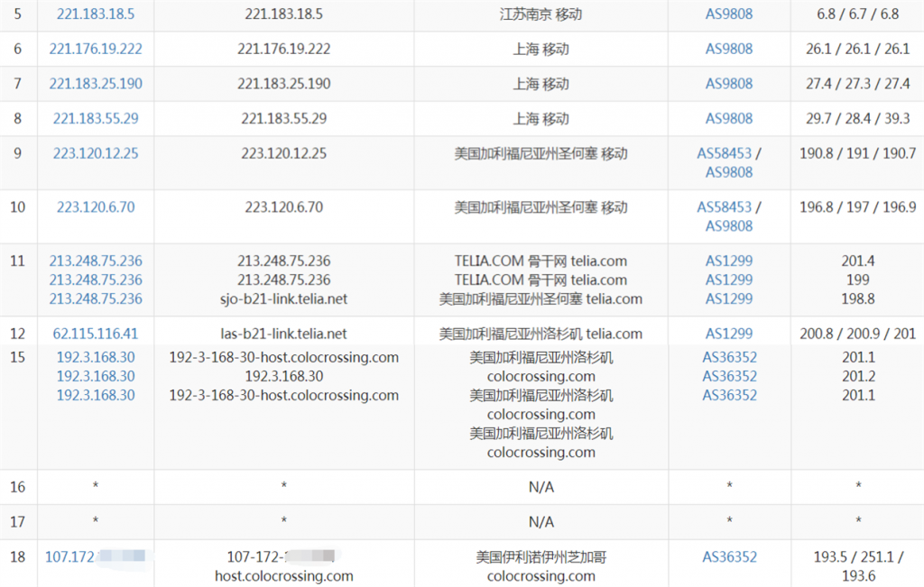Open the top 192.3.168.30 link in row 15

click(x=95, y=357)
